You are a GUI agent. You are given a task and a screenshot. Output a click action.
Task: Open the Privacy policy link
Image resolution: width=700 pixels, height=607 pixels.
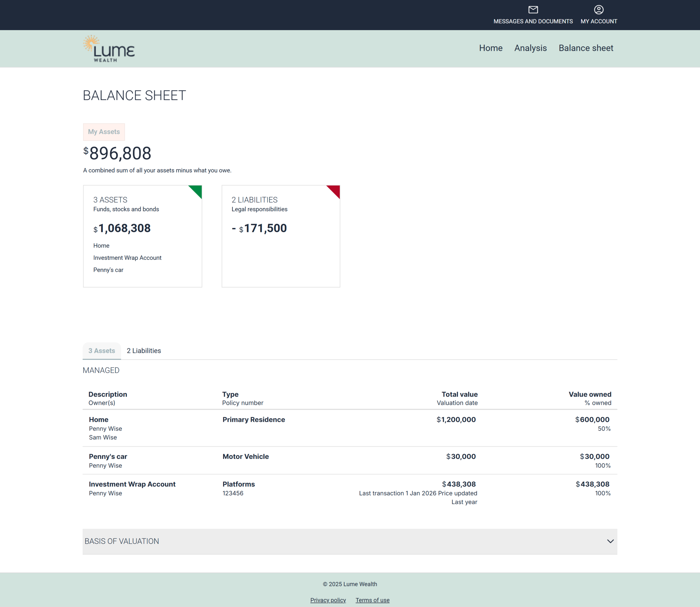click(328, 600)
